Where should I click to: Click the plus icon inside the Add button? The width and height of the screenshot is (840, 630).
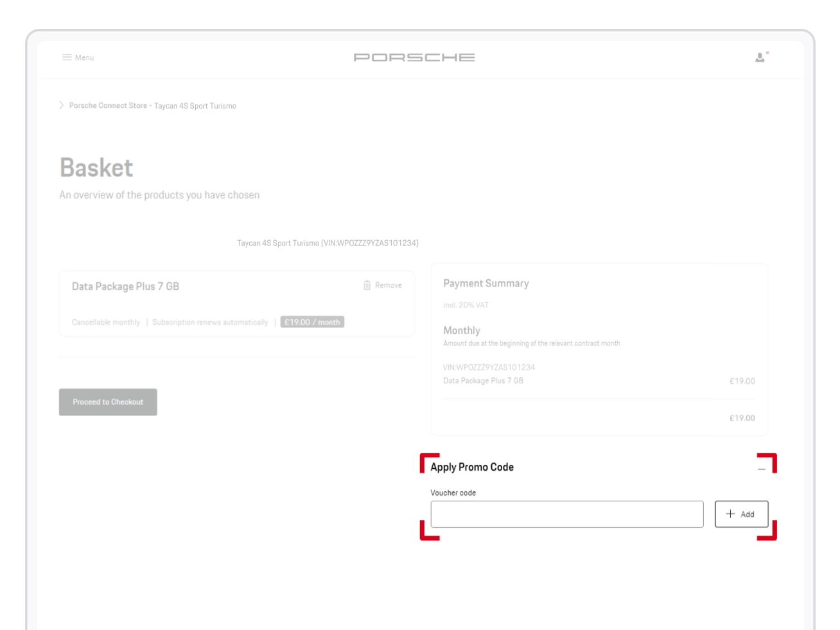coord(730,514)
